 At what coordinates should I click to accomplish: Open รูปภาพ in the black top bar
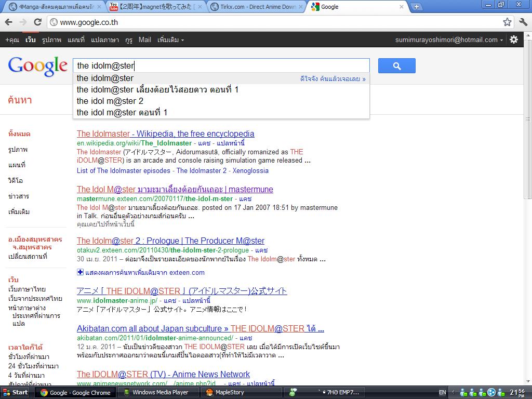click(51, 39)
